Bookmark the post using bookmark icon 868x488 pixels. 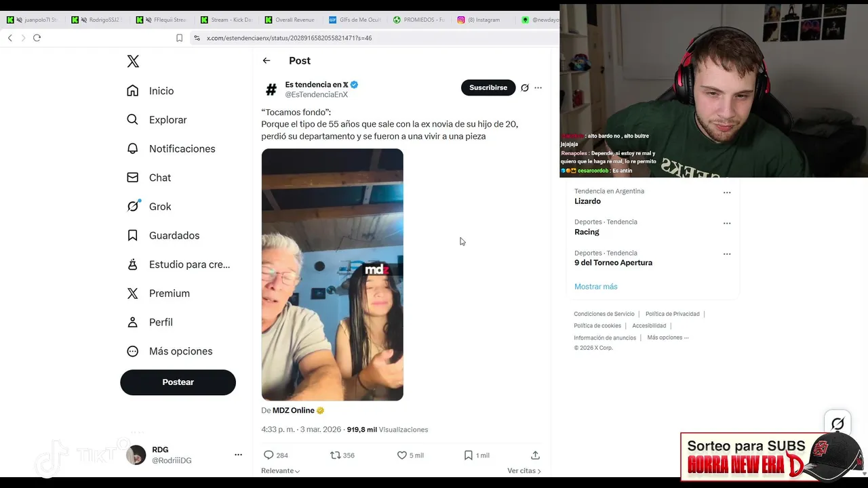(x=468, y=455)
